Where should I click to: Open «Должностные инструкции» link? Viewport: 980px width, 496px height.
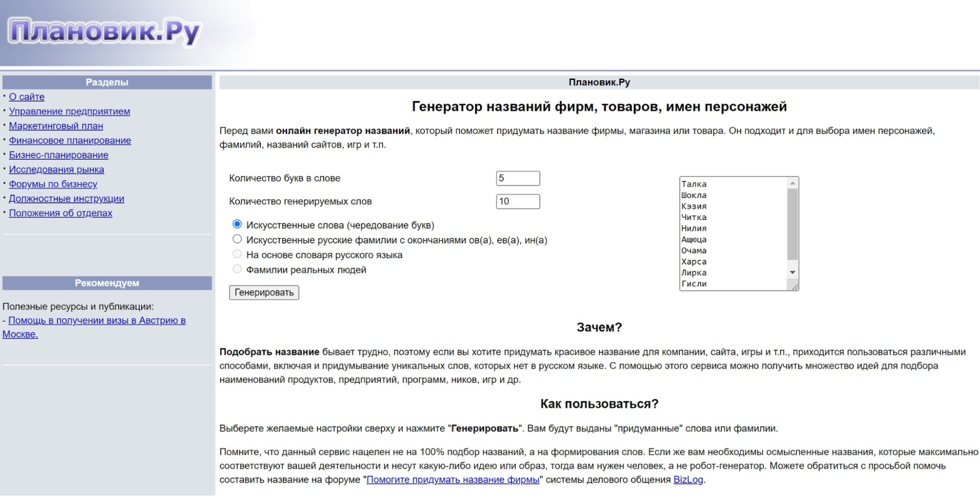pyautogui.click(x=66, y=198)
